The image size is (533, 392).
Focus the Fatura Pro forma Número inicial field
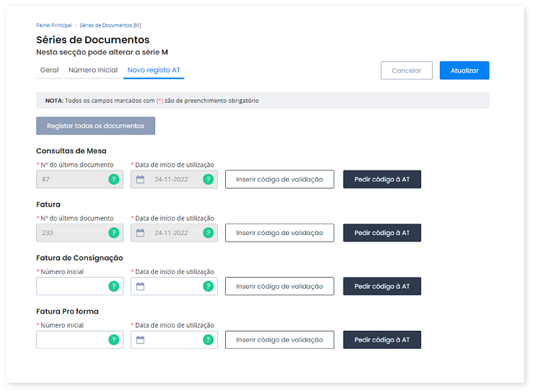click(x=71, y=339)
